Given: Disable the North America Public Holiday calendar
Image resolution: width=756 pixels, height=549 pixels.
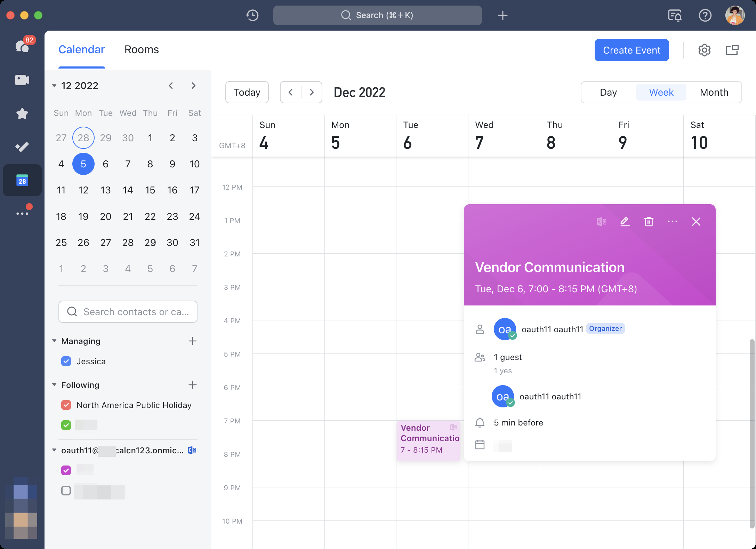Looking at the screenshot, I should point(66,405).
